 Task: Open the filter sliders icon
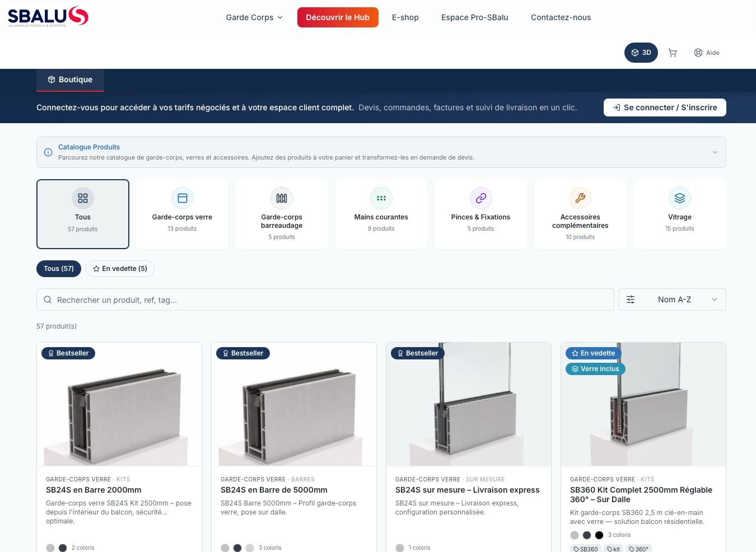(631, 300)
